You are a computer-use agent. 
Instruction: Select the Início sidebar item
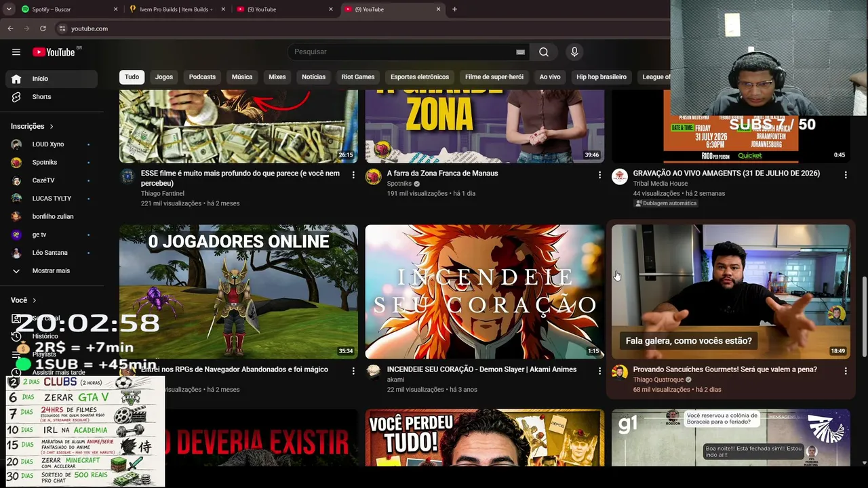(52, 79)
